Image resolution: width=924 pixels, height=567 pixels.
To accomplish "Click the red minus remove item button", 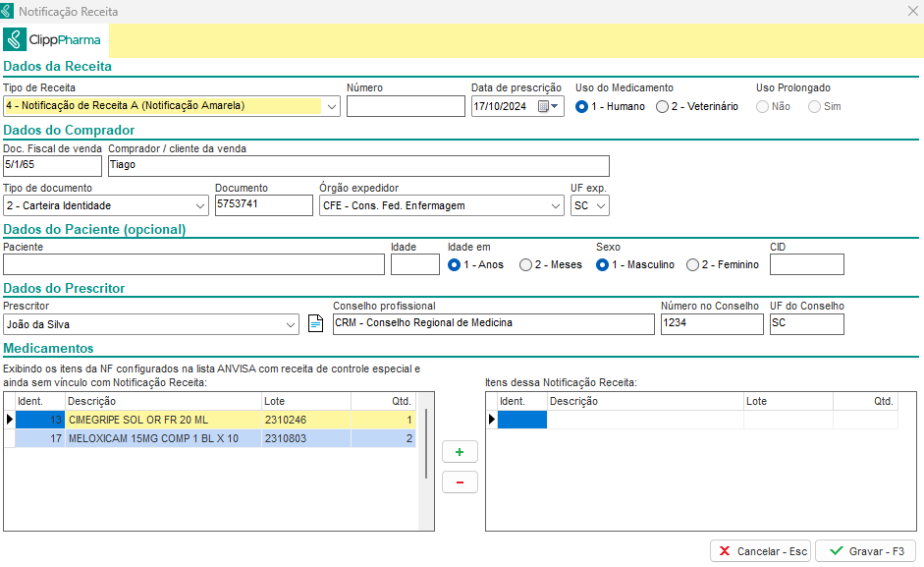I will [460, 482].
